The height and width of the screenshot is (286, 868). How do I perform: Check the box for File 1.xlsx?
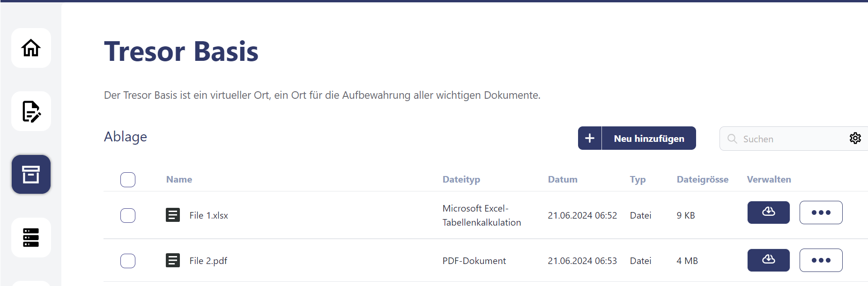(x=128, y=216)
